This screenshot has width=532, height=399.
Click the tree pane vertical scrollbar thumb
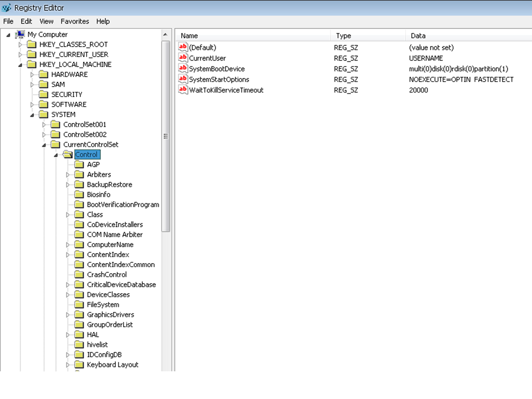[x=166, y=136]
